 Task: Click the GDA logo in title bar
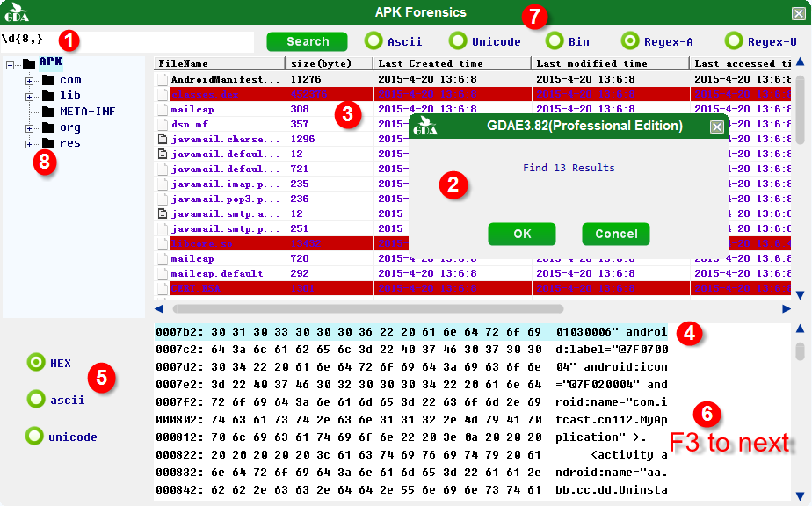point(16,12)
